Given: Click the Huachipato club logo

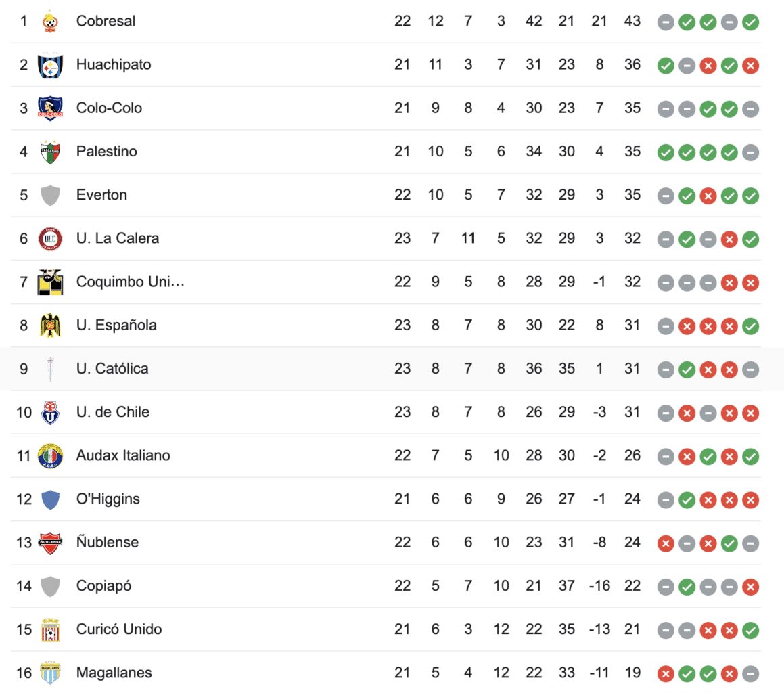Looking at the screenshot, I should pos(49,65).
